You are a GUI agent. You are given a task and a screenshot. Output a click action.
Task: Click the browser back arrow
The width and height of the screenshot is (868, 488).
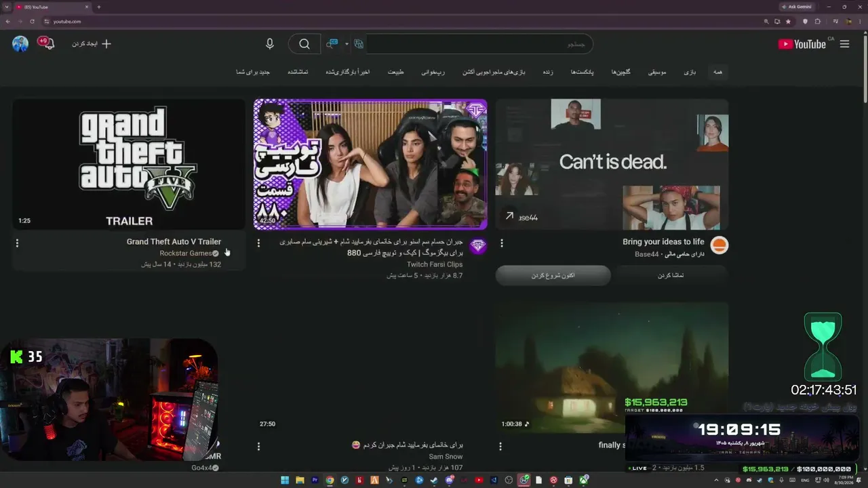coord(7,21)
